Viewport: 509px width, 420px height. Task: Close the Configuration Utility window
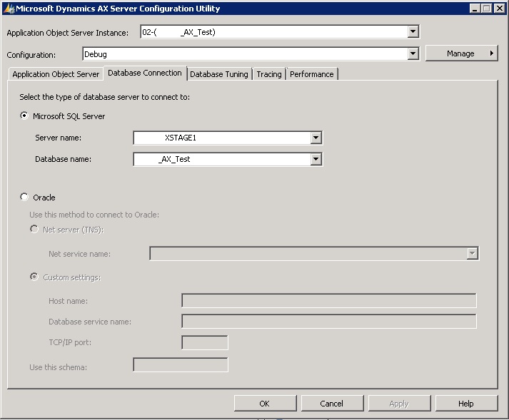coord(499,9)
